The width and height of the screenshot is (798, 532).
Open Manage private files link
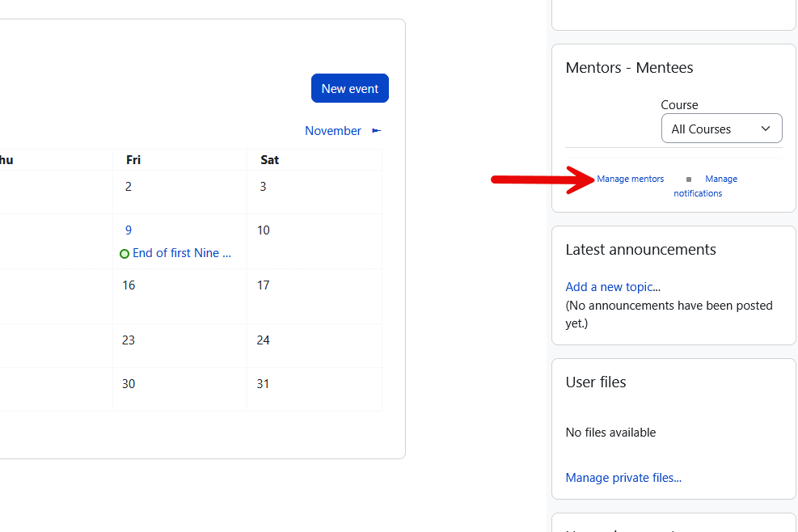pyautogui.click(x=623, y=478)
